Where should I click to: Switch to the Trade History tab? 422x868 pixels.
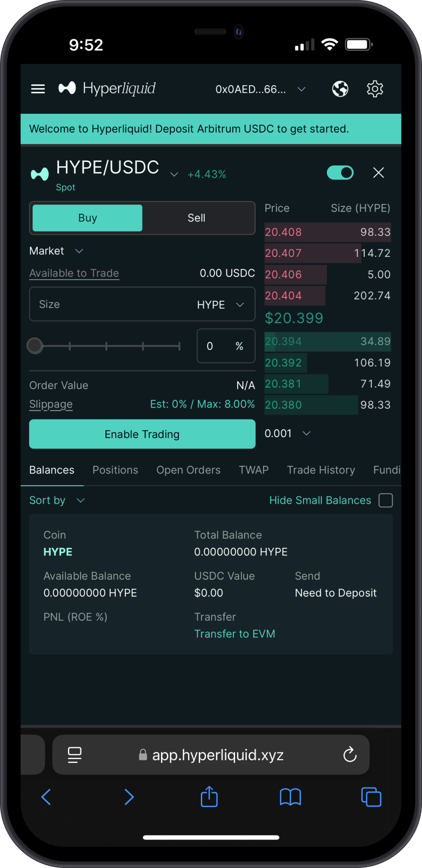(321, 470)
